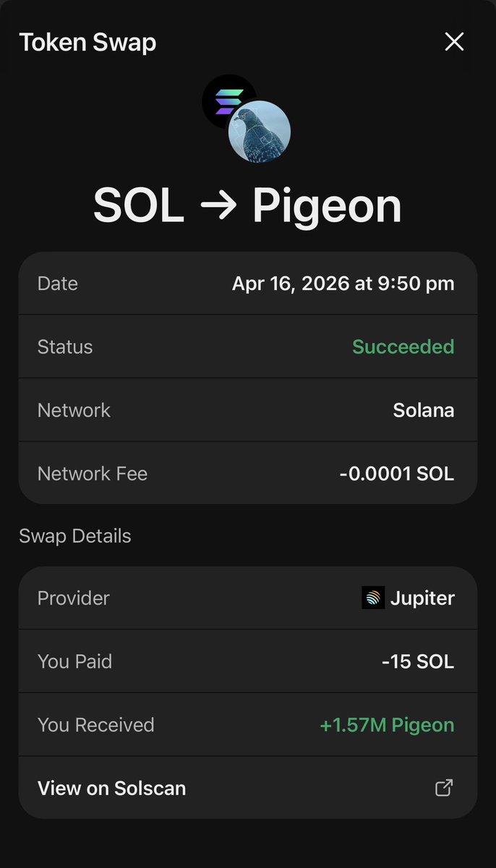Click the Network Fee row label
The image size is (496, 868).
92,474
